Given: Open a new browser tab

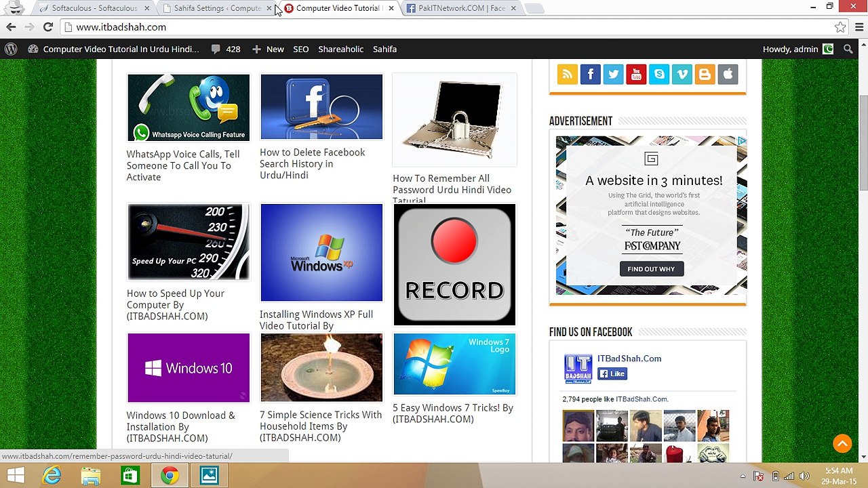Looking at the screenshot, I should point(534,8).
